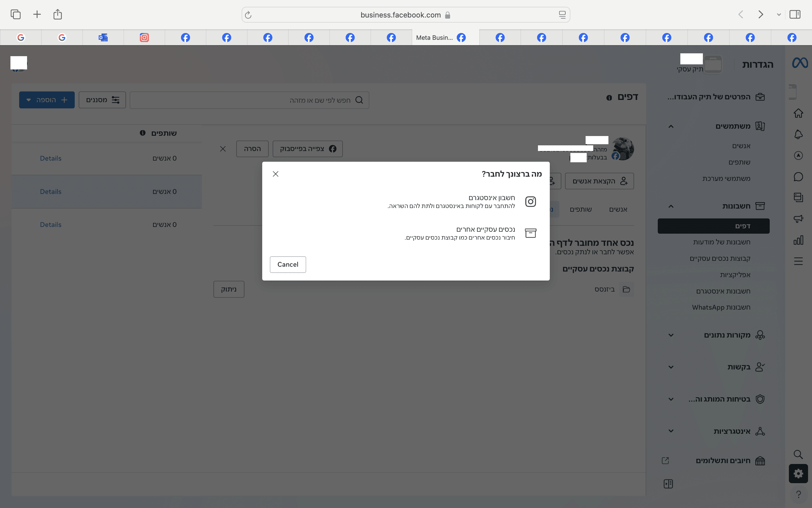Go forward to the next page
This screenshot has width=812, height=508.
pos(761,14)
